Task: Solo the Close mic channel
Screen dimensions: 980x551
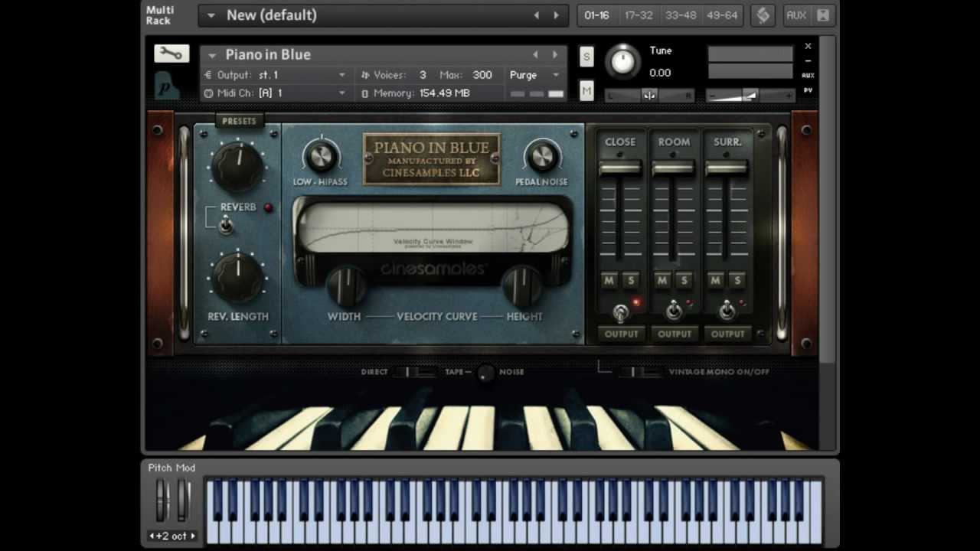Action: click(631, 281)
